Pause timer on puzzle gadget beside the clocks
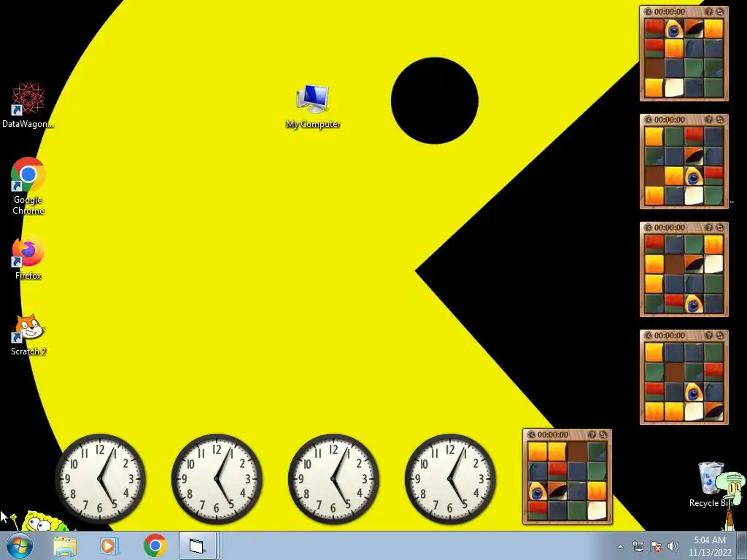 point(532,435)
